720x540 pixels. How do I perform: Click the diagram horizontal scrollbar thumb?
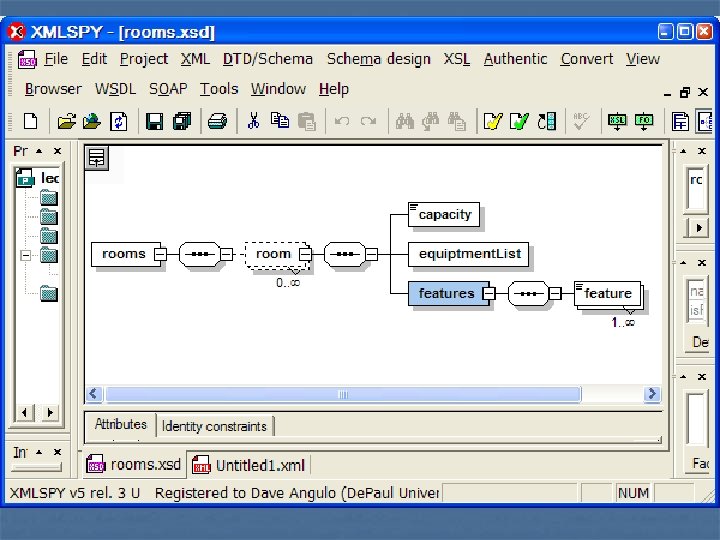click(x=343, y=394)
